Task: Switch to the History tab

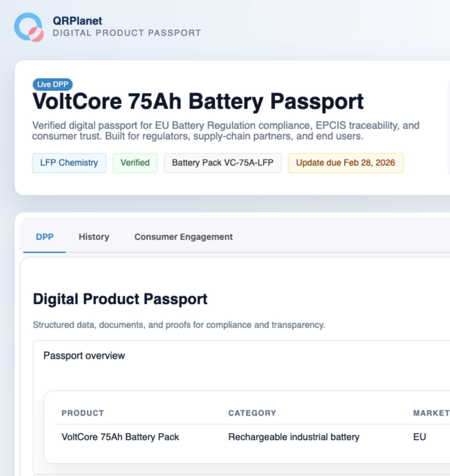Action: pos(94,237)
